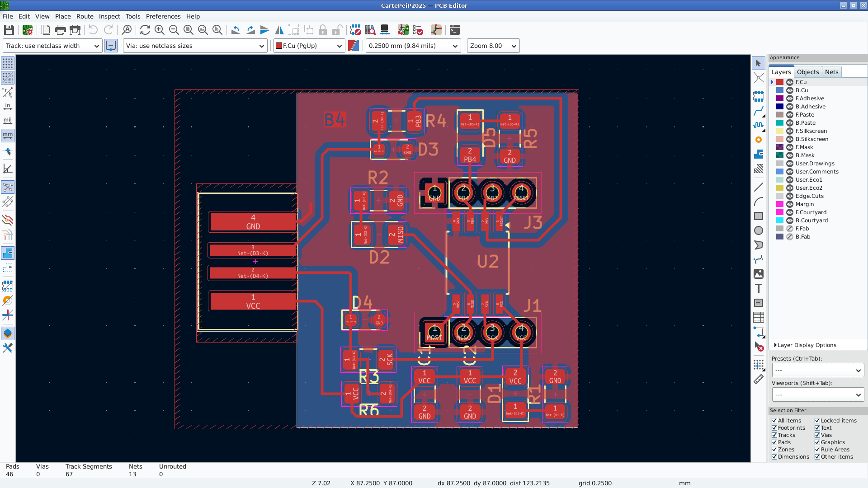The height and width of the screenshot is (488, 868).
Task: Open the Route menu
Action: (x=85, y=16)
